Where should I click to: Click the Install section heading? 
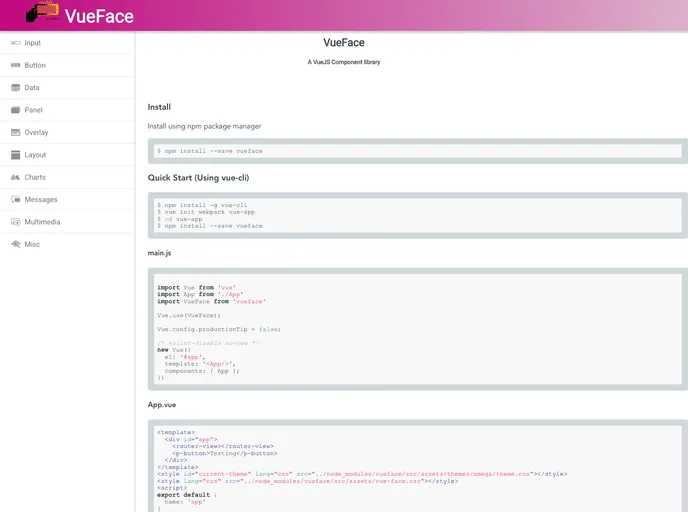(159, 107)
